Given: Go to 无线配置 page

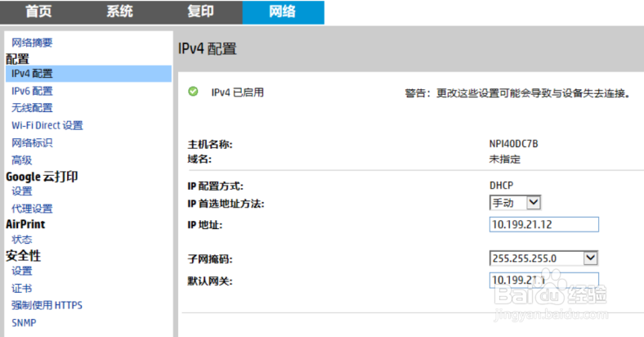Looking at the screenshot, I should (x=32, y=108).
